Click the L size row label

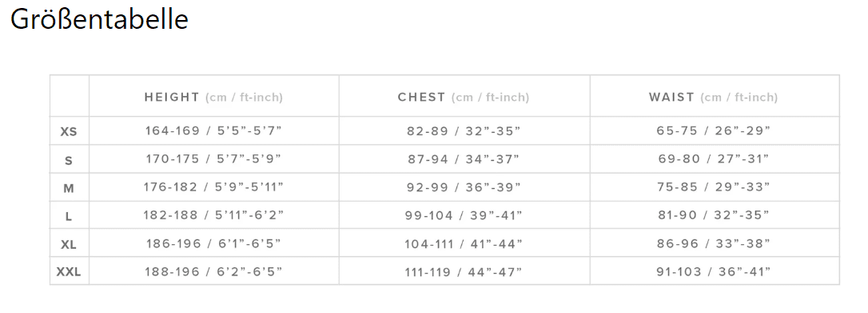coord(69,217)
